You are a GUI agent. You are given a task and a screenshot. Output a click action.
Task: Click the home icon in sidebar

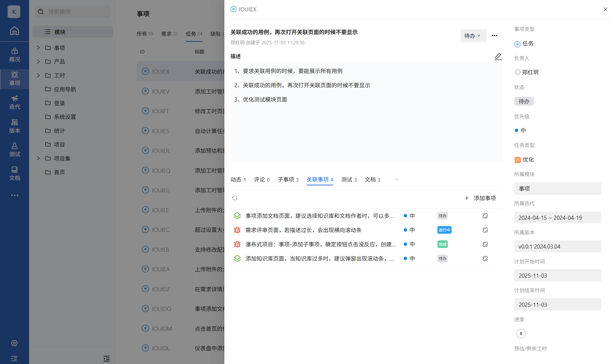point(15,31)
